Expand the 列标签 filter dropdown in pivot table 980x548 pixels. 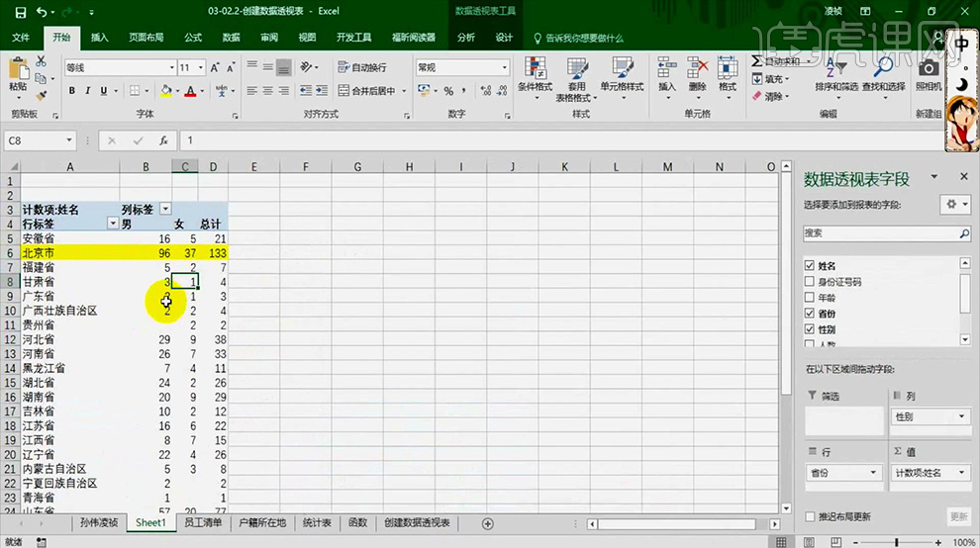(x=165, y=210)
